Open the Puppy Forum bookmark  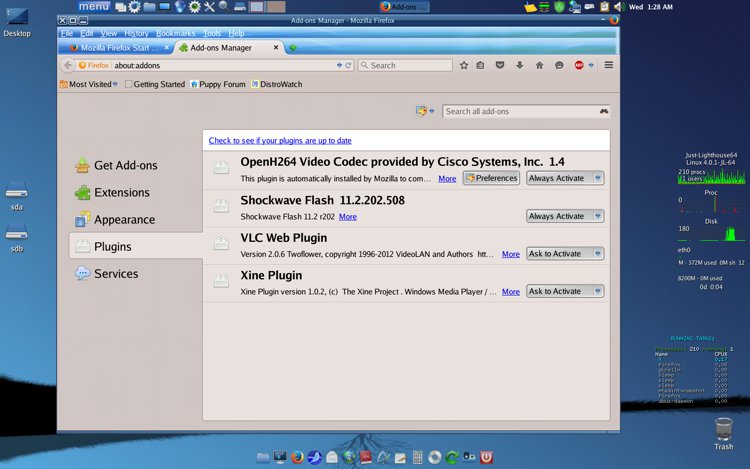218,84
